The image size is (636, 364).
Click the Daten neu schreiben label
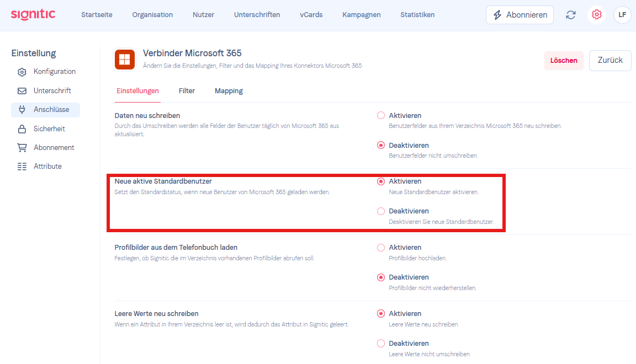[x=147, y=115]
